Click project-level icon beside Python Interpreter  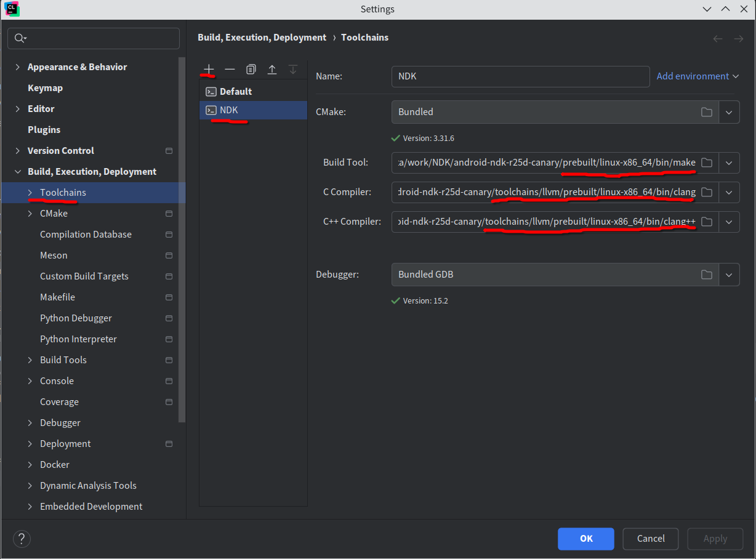169,339
